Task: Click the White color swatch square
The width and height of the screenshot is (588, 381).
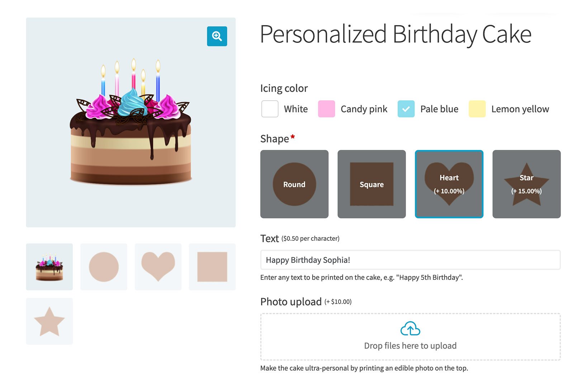Action: [x=270, y=109]
